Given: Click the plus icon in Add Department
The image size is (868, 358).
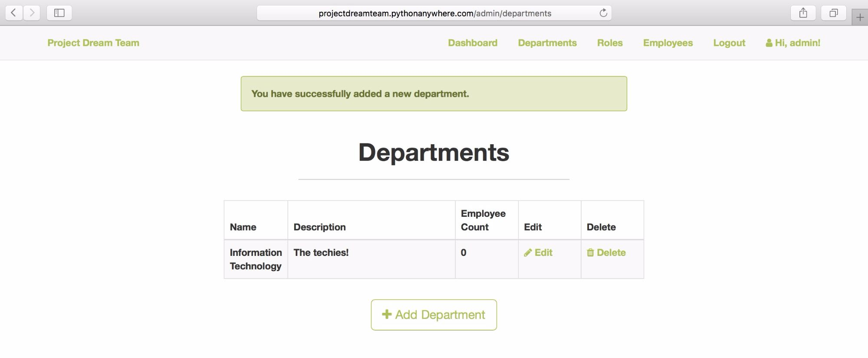Looking at the screenshot, I should coord(387,314).
